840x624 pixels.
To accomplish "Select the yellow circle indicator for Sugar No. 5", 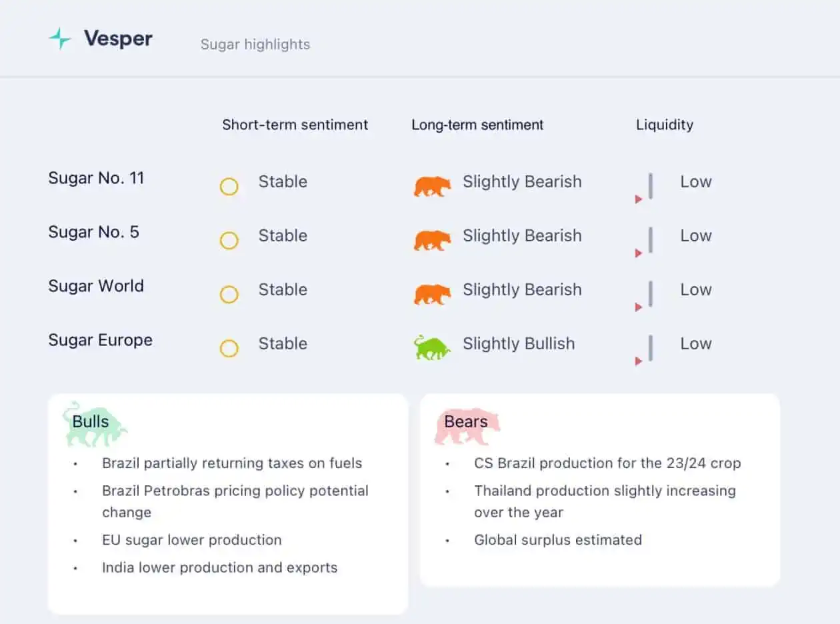I will coord(229,241).
